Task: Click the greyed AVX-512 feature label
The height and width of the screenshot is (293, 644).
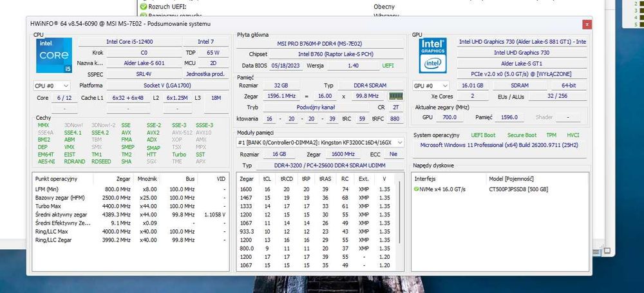Action: [183, 132]
